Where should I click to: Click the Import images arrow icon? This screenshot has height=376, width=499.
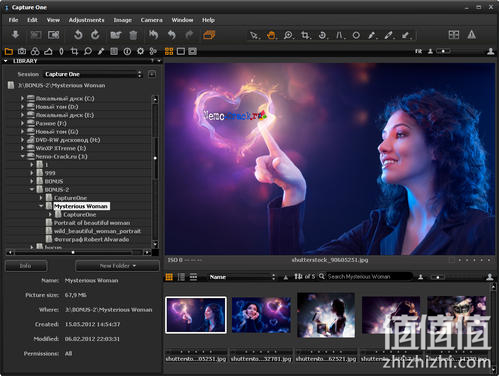coord(15,35)
